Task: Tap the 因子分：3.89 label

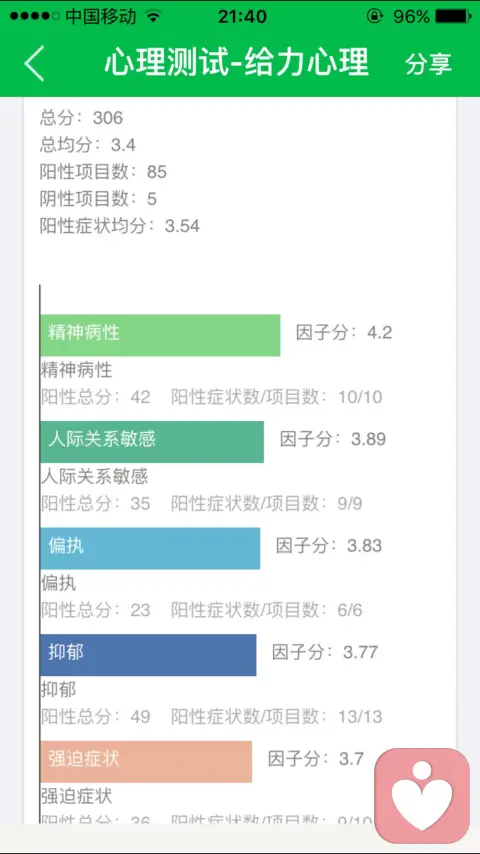Action: (x=333, y=439)
